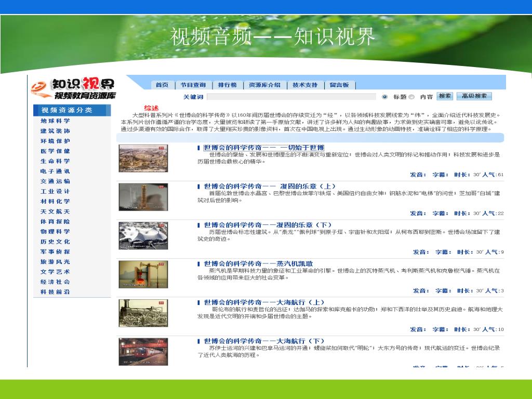This screenshot has width=532, height=399.
Task: Open the 医学保健 category
Action: point(55,151)
